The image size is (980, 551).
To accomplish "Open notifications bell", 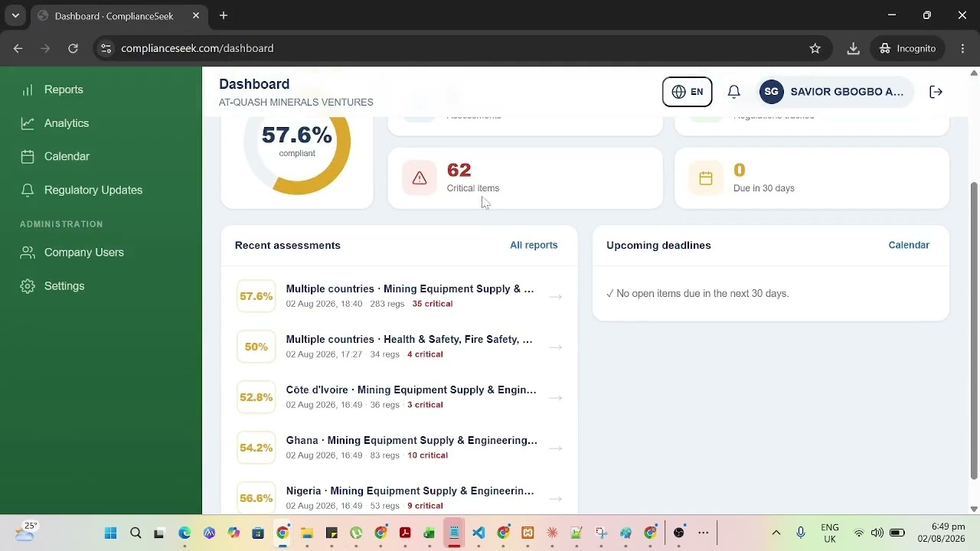I will [x=733, y=92].
